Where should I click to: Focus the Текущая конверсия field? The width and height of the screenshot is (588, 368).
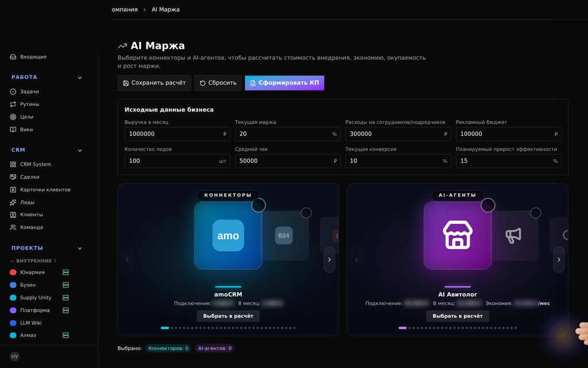(x=398, y=161)
